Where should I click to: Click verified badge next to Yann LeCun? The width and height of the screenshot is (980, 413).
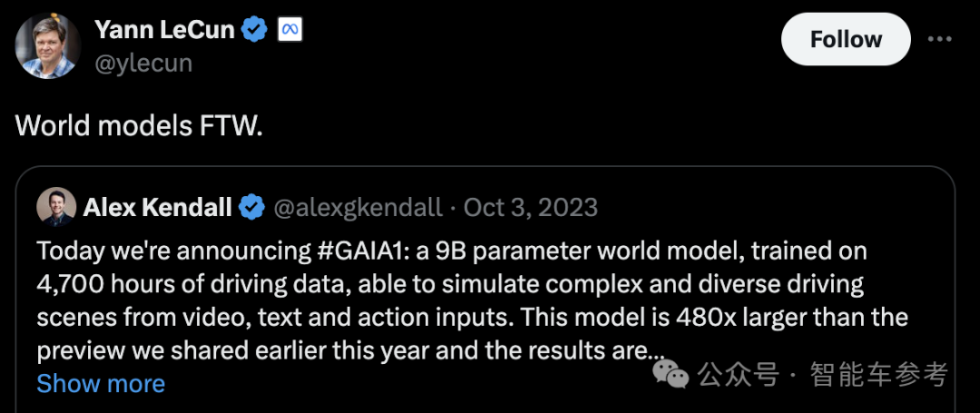click(255, 30)
